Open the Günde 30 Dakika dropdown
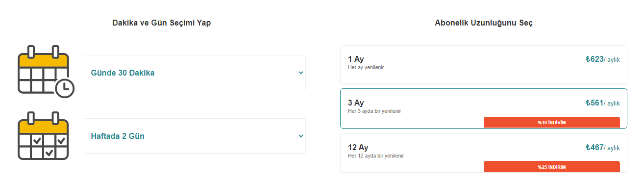 pyautogui.click(x=195, y=73)
